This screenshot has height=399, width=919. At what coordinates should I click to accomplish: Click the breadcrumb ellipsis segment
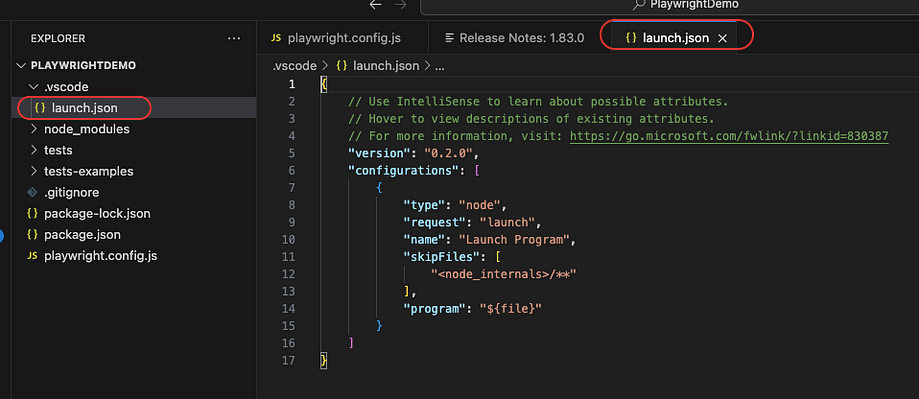(440, 66)
